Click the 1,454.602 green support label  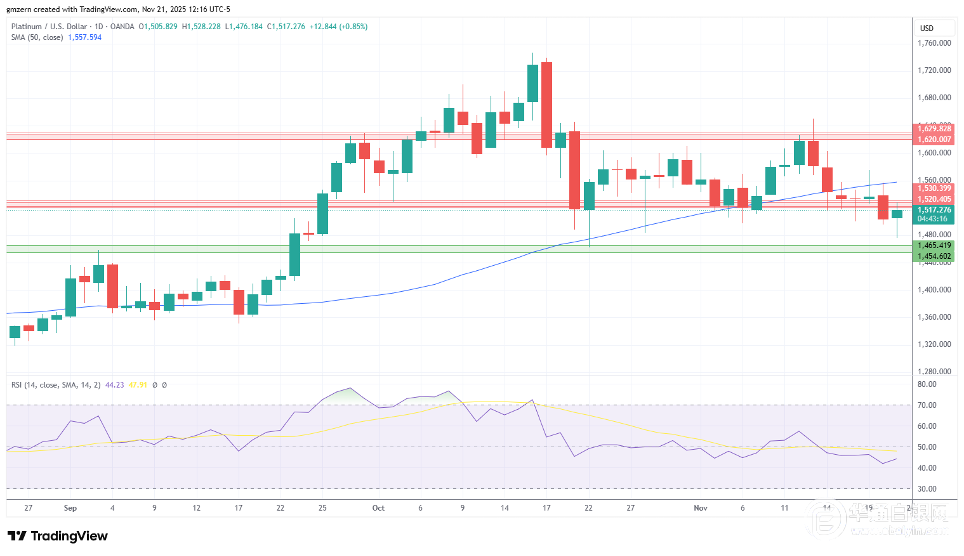click(932, 256)
